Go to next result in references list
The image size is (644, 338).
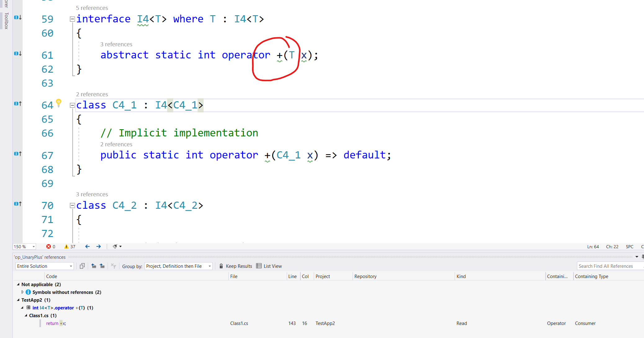[102, 266]
